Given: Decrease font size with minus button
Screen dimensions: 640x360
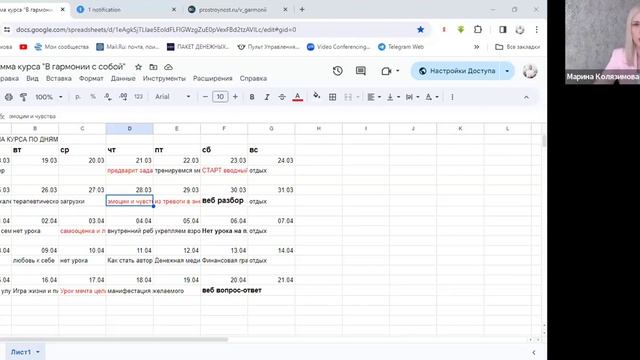Looking at the screenshot, I should [x=205, y=97].
